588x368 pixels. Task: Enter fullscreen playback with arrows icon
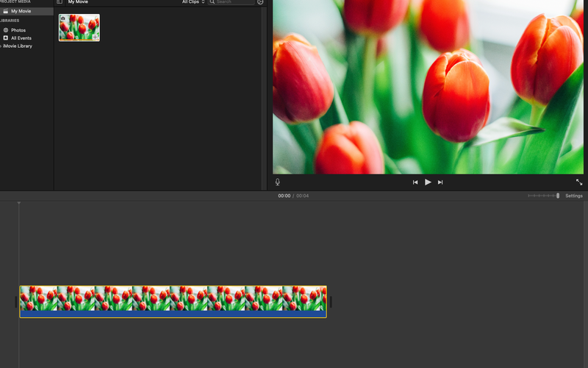point(579,182)
